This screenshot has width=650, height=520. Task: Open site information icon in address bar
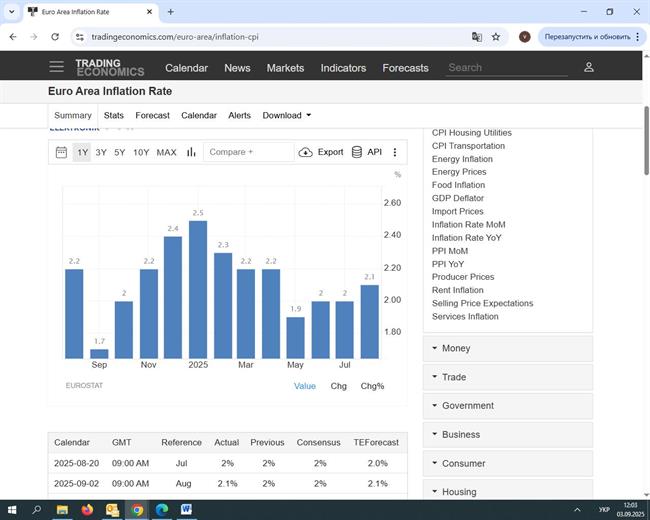click(80, 37)
